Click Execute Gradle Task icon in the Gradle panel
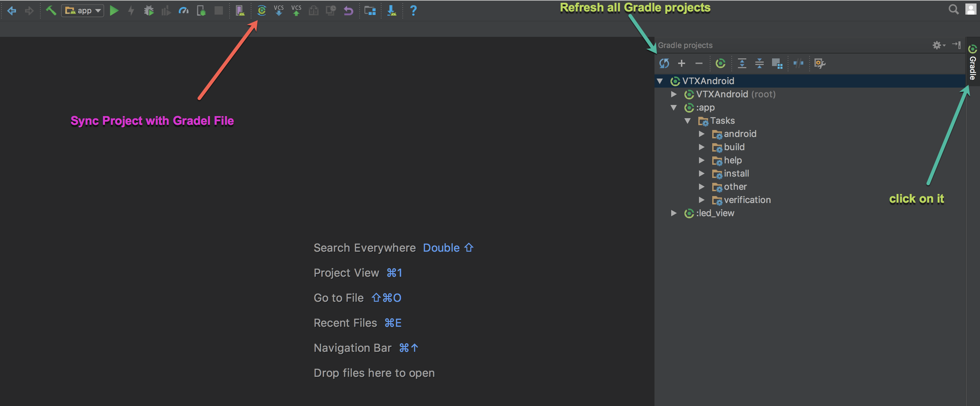Image resolution: width=980 pixels, height=406 pixels. point(720,63)
